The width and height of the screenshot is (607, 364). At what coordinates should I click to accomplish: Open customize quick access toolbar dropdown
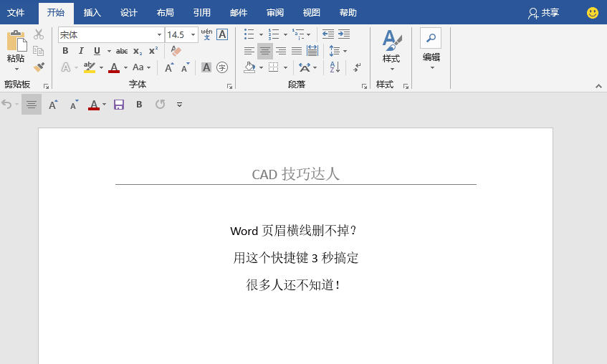(x=179, y=105)
